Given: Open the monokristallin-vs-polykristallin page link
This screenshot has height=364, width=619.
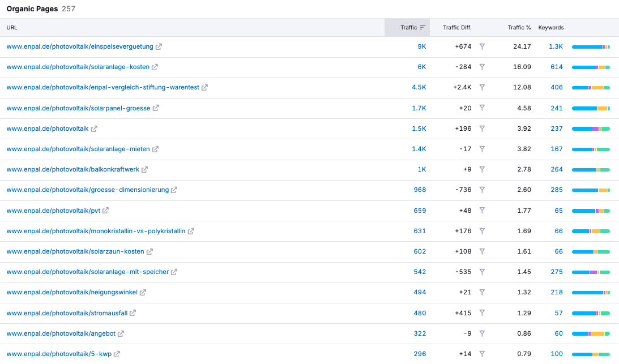Looking at the screenshot, I should 96,231.
